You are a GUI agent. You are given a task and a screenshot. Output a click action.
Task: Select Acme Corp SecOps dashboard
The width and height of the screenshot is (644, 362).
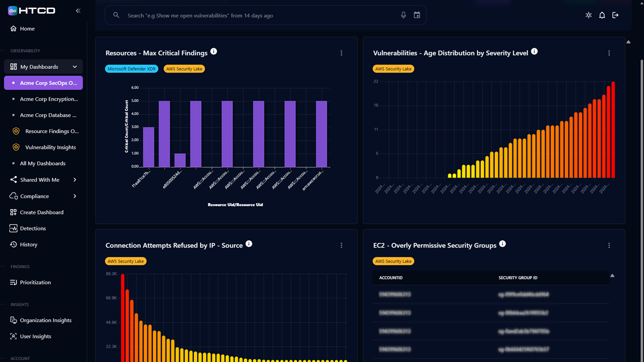coord(43,83)
